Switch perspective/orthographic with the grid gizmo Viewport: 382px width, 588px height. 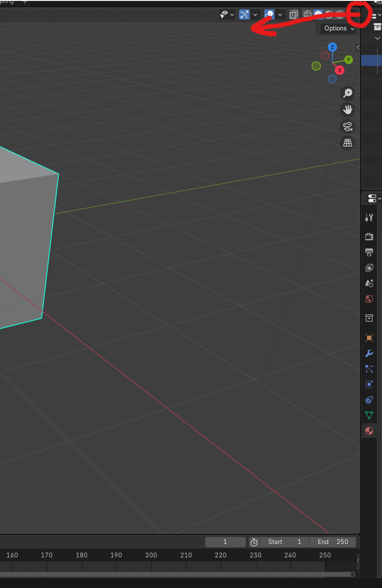[x=347, y=143]
